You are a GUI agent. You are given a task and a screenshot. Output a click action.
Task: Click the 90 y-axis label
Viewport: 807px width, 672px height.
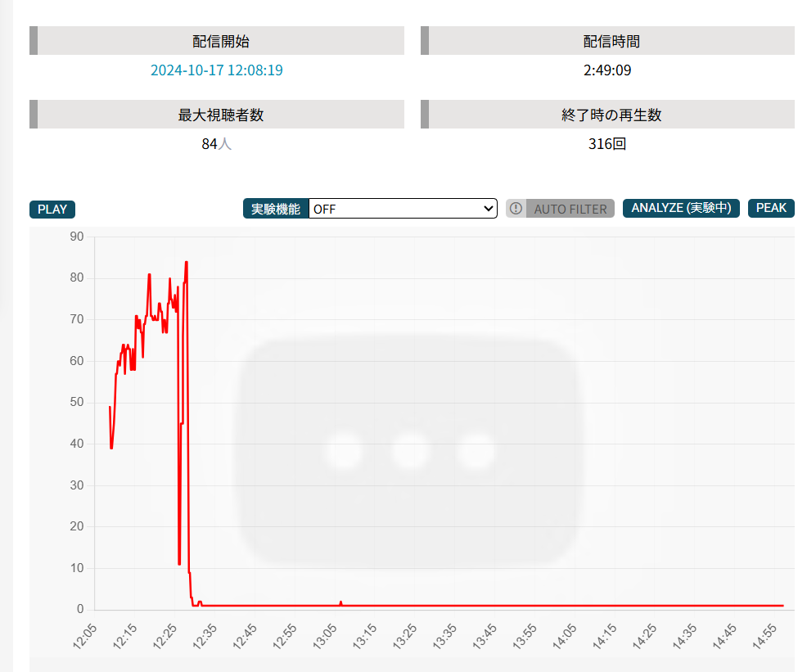pos(77,237)
